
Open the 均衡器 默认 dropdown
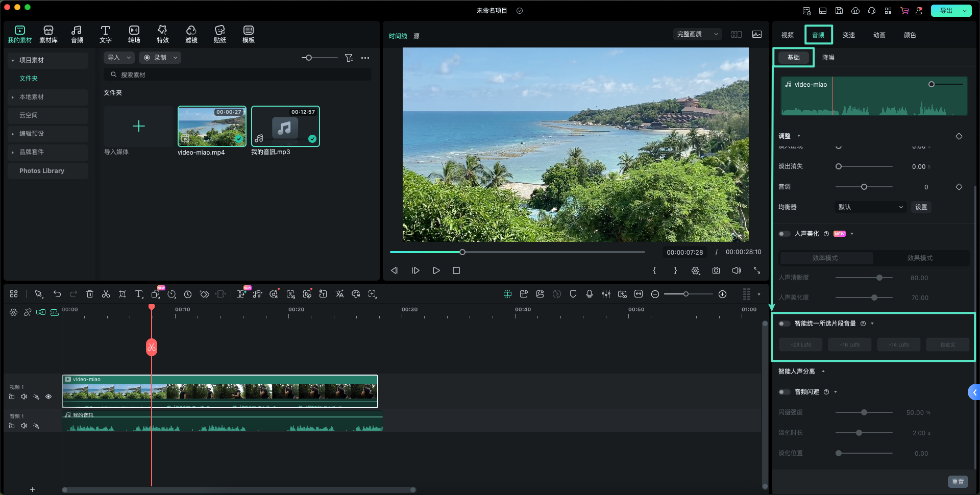pyautogui.click(x=870, y=207)
